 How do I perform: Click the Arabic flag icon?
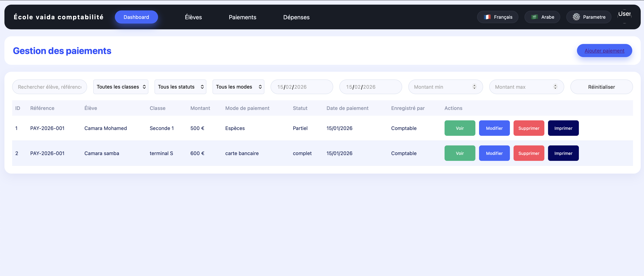point(534,17)
